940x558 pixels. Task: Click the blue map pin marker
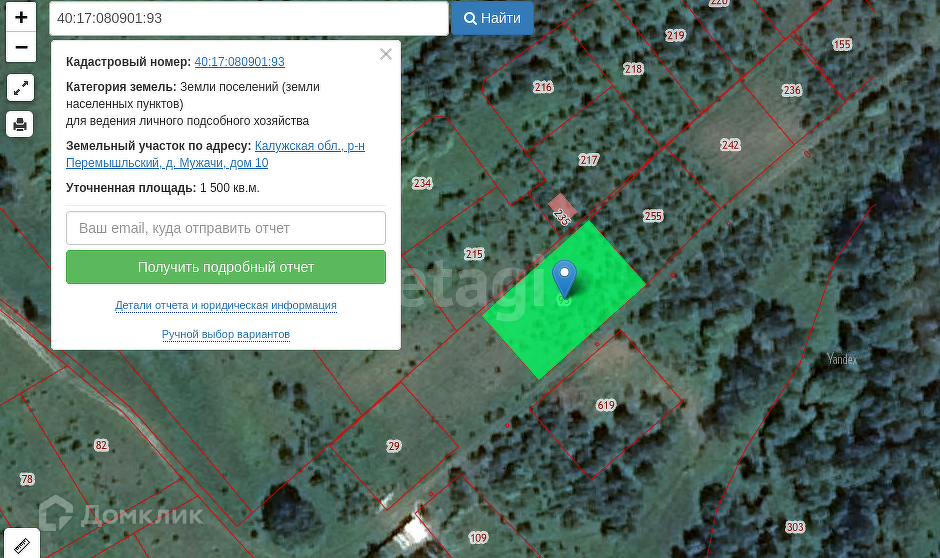click(x=564, y=279)
